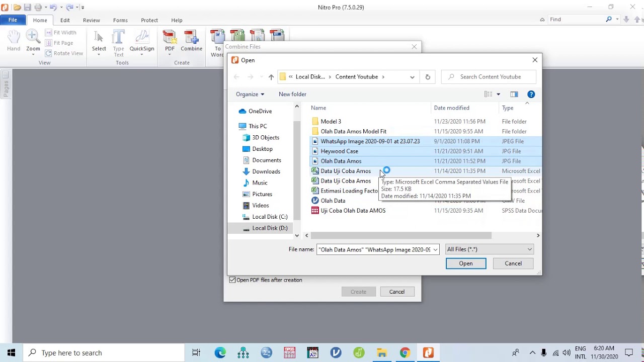Switch to the Review ribbon tab
Image resolution: width=644 pixels, height=362 pixels.
(92, 20)
